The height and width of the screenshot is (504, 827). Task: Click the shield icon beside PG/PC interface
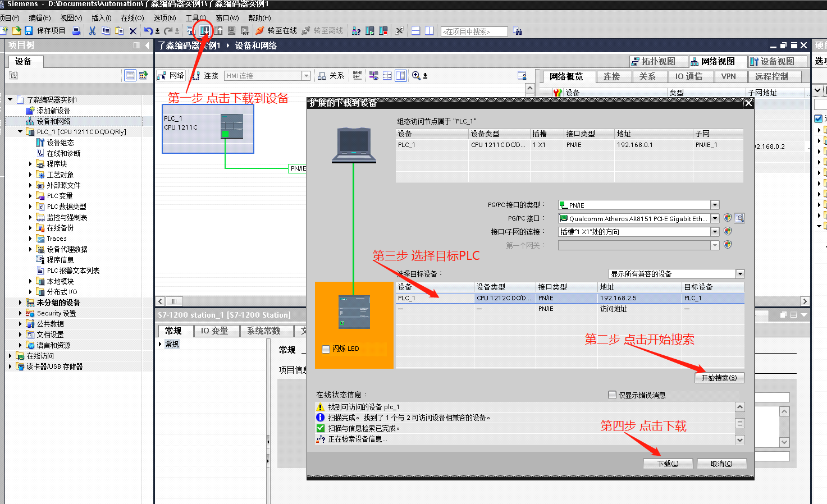728,218
